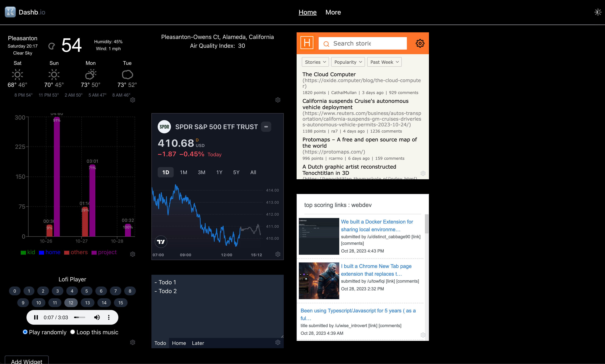Click the Add Widget button
This screenshot has width=605, height=364.
27,360
